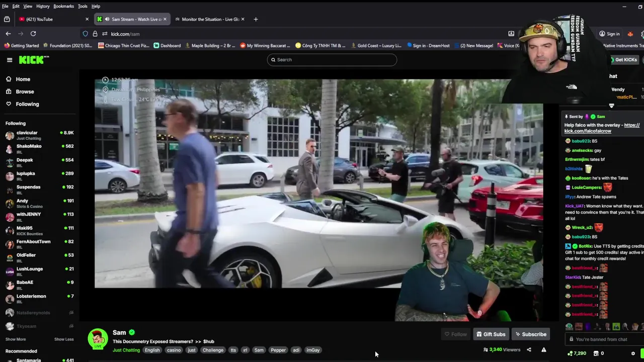Open Deepak channel in Following list
Viewport: 644px width, 362px height.
39,162
